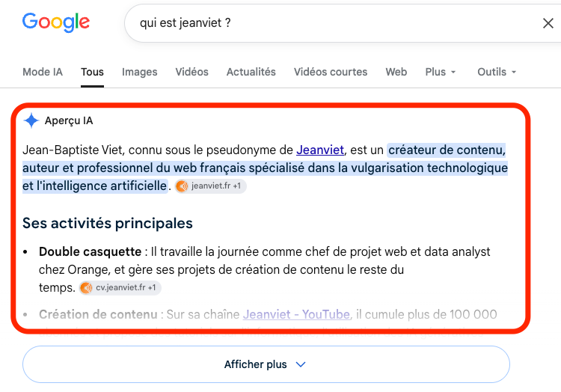This screenshot has width=561, height=392.
Task: Expand the Plus dropdown menu
Action: pyautogui.click(x=440, y=72)
